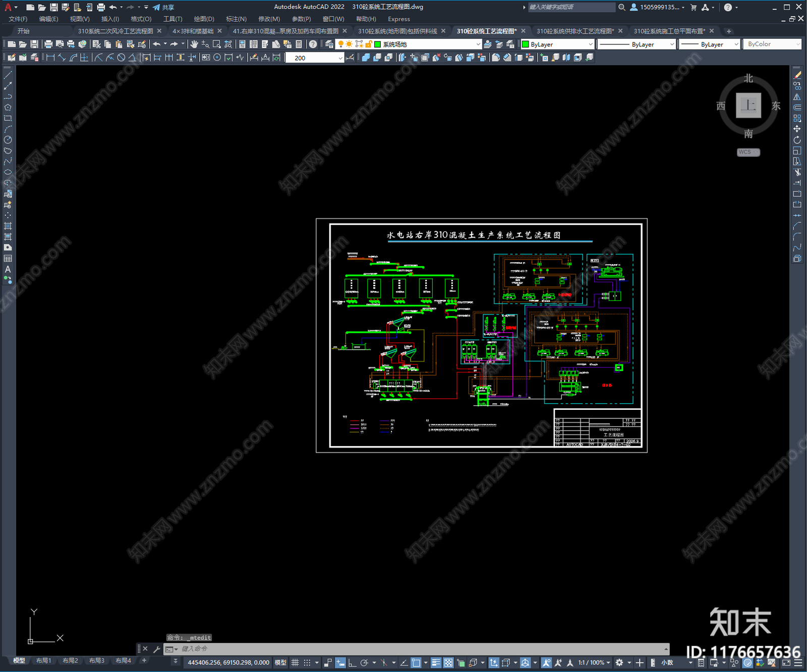Click the 共享 share button
The image size is (807, 672).
coord(163,7)
